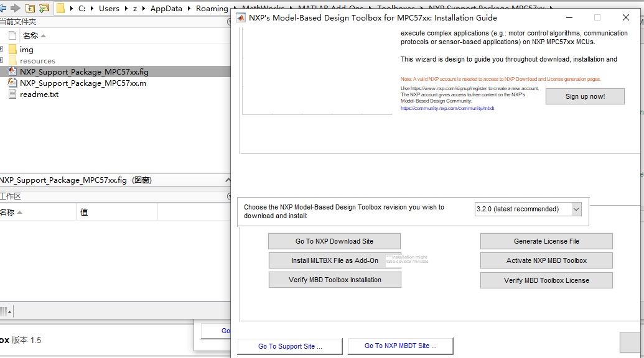The image size is (644, 358).
Task: Click the command window busy indicator icon
Action: (x=5, y=311)
